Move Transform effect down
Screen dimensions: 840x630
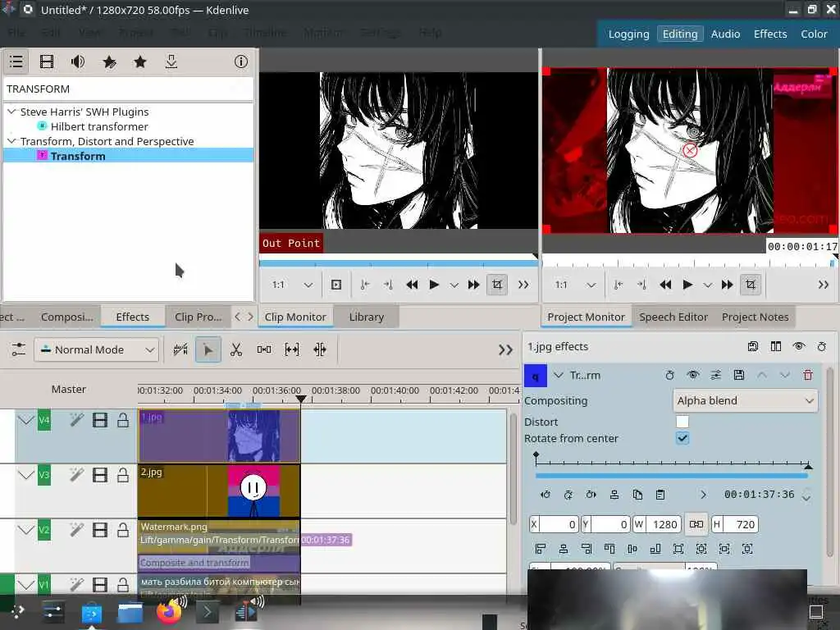[x=785, y=375]
